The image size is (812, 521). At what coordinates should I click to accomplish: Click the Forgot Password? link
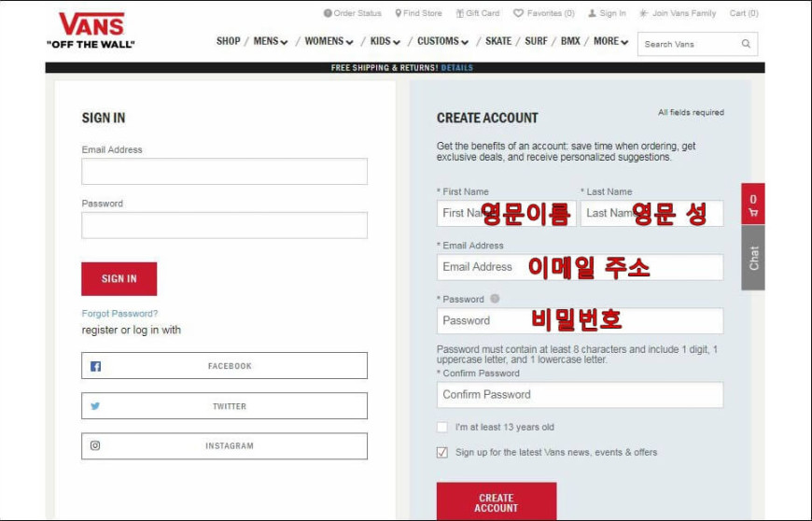(119, 314)
